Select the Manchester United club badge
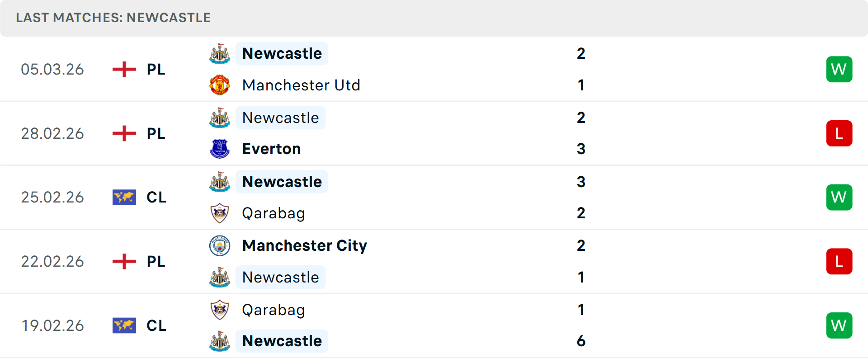 (x=220, y=85)
